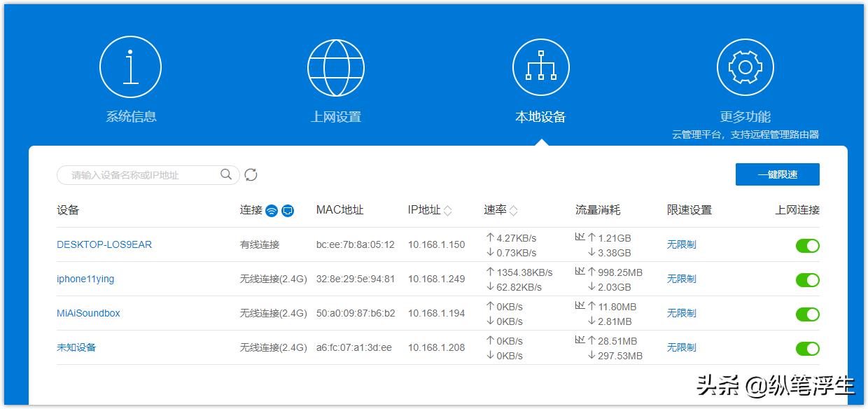Click the device search input box
The height and width of the screenshot is (409, 868).
click(140, 174)
